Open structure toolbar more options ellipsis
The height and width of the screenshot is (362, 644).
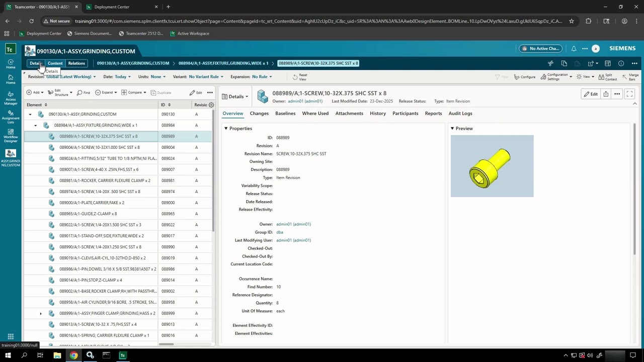click(210, 93)
